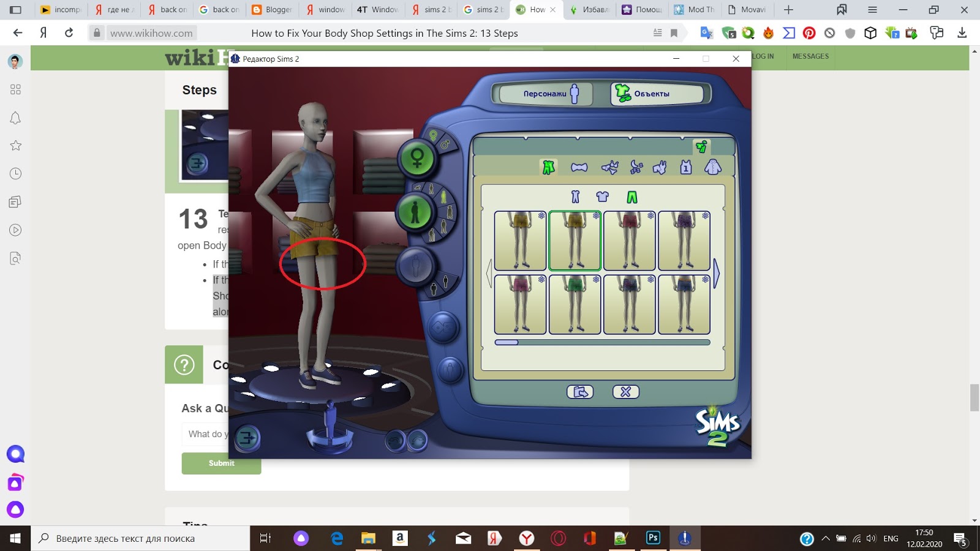The image size is (980, 551).
Task: Choose the outerwear coat clothing category
Action: pos(713,167)
